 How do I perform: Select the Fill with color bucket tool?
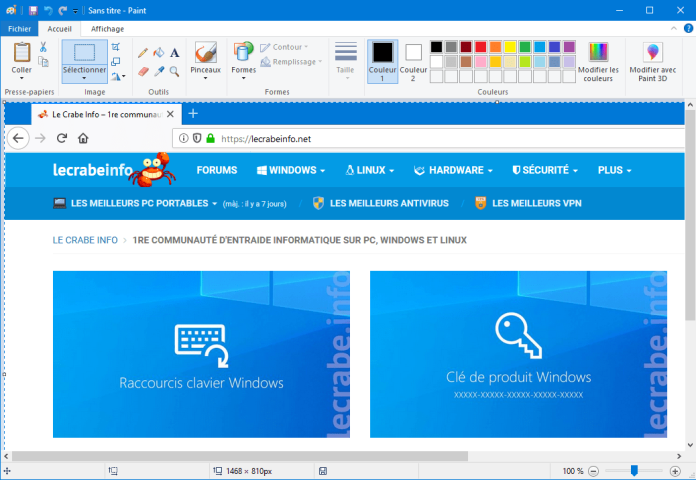pos(158,53)
